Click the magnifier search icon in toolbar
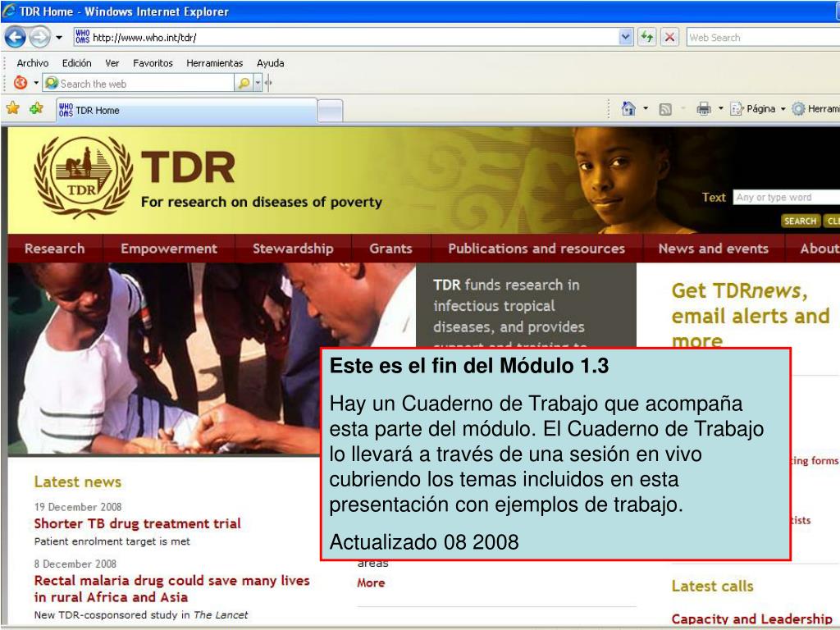This screenshot has height=630, width=840. point(244,84)
